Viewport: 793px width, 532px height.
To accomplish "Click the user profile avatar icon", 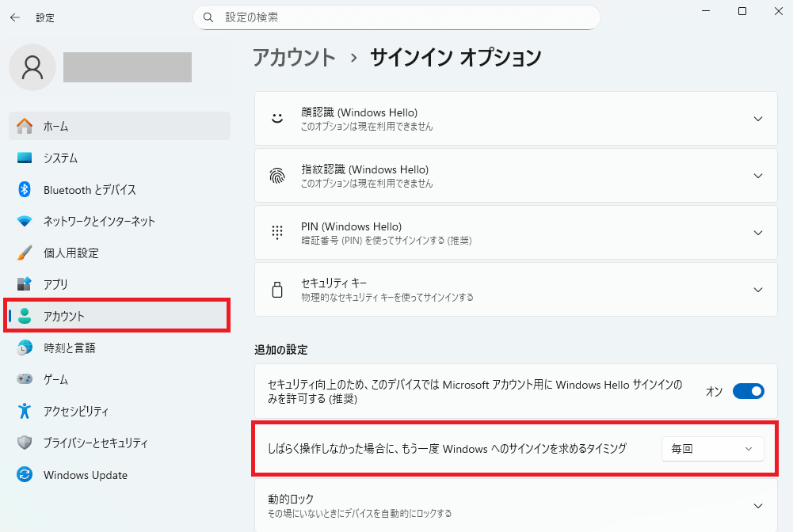I will 32,67.
